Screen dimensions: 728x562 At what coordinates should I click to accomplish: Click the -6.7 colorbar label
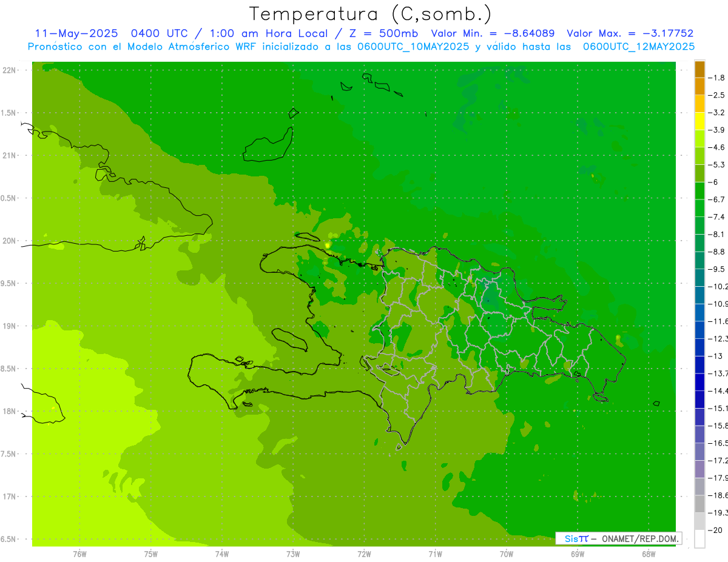[716, 199]
